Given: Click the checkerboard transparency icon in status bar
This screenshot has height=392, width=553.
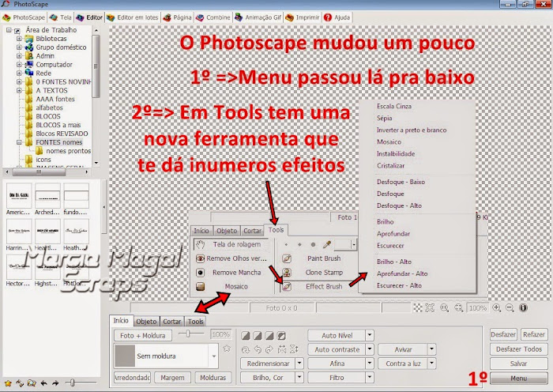Looking at the screenshot, I should pos(418,308).
